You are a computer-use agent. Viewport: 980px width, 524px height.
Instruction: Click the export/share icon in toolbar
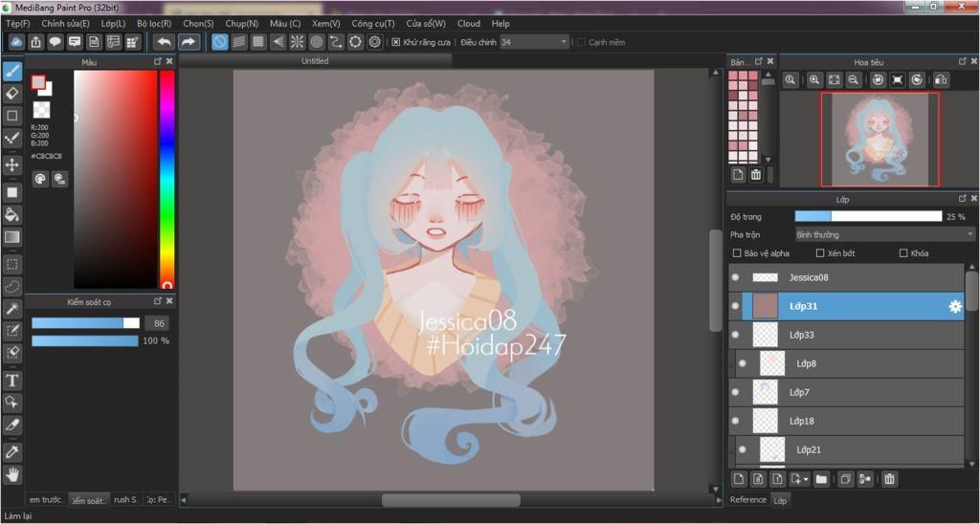(x=36, y=42)
